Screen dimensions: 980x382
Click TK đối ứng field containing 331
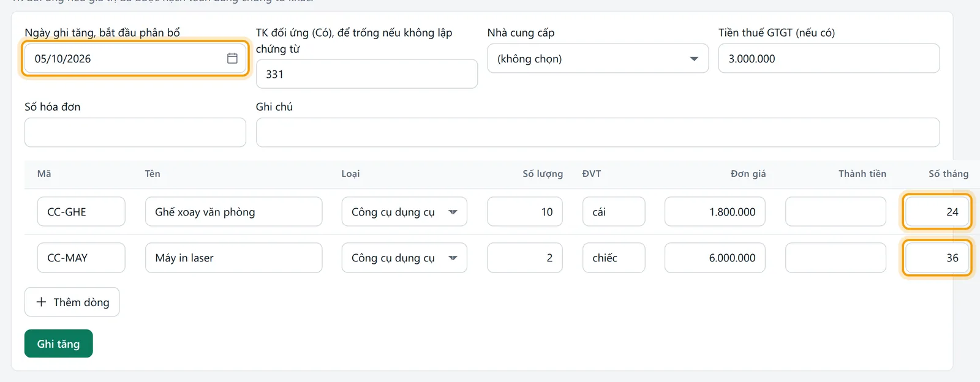coord(367,74)
